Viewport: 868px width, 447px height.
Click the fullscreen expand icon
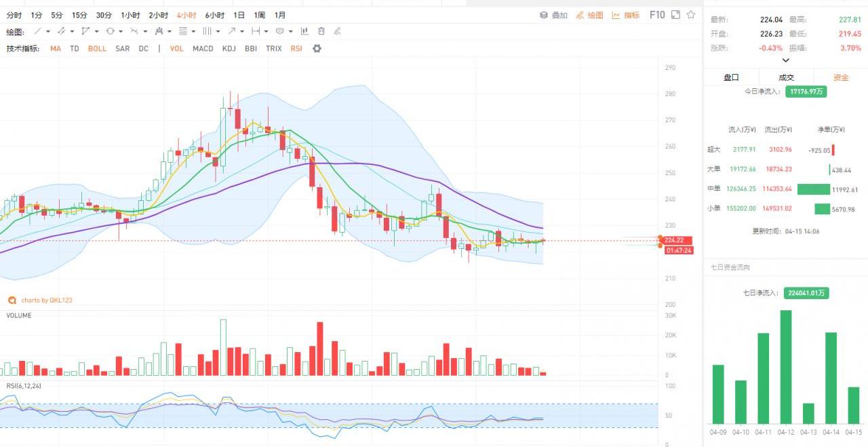[x=675, y=15]
